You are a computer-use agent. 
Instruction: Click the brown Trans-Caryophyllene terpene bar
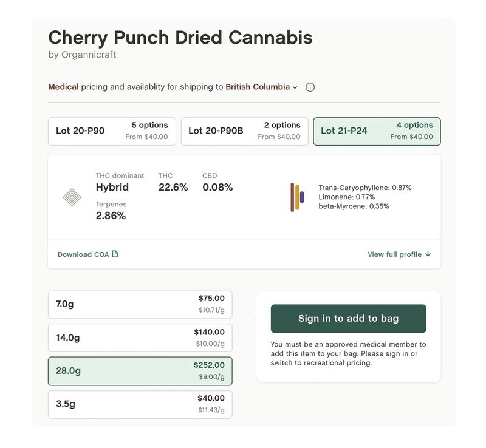pyautogui.click(x=292, y=197)
